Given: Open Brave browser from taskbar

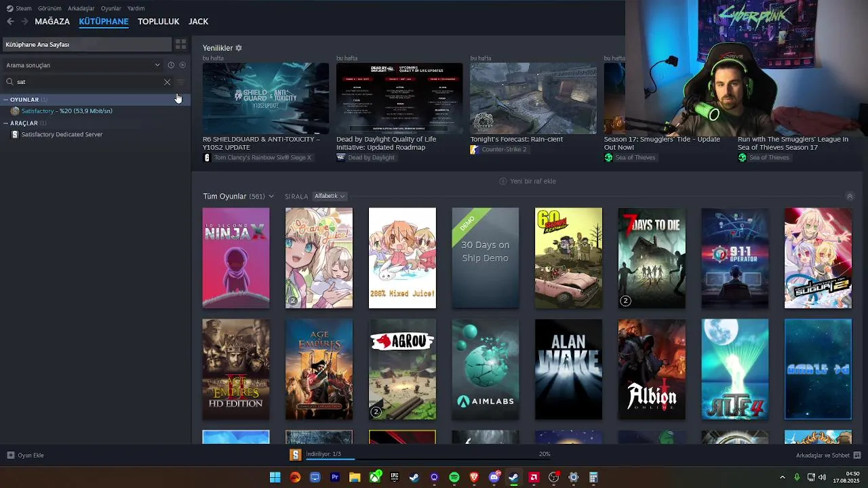Looking at the screenshot, I should [x=474, y=478].
